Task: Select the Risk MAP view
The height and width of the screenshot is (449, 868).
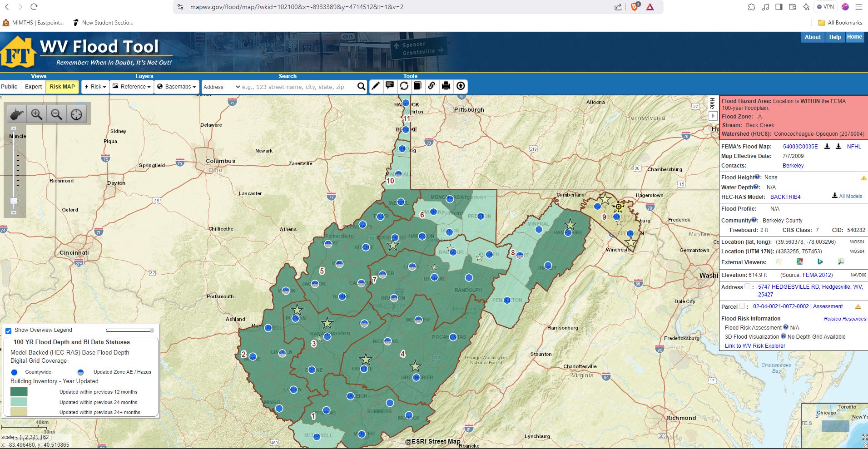Action: [x=62, y=86]
